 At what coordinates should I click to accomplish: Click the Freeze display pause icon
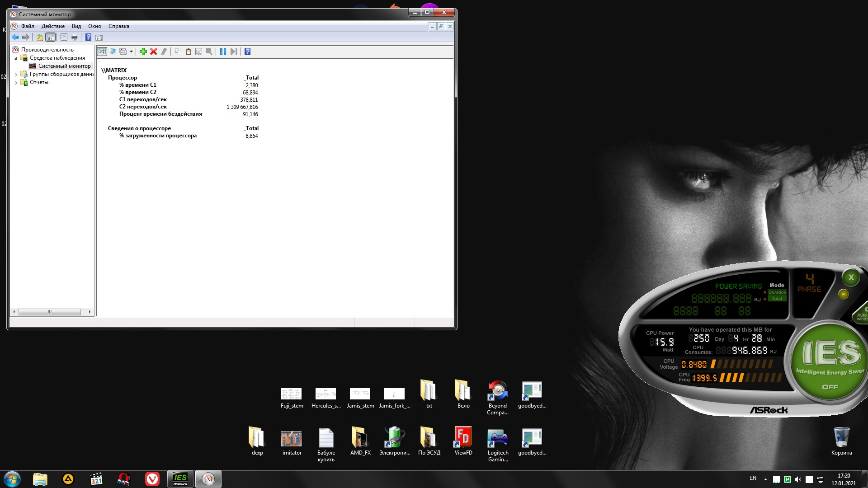223,52
